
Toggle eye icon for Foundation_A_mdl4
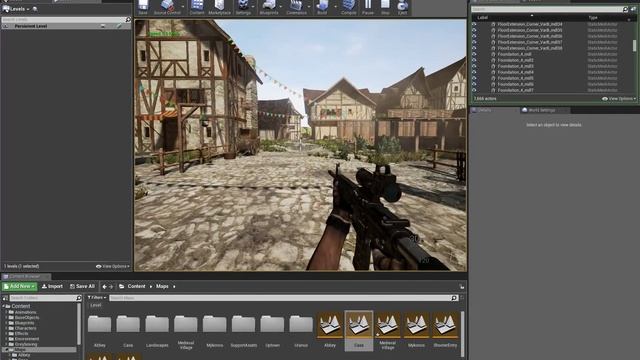474,72
